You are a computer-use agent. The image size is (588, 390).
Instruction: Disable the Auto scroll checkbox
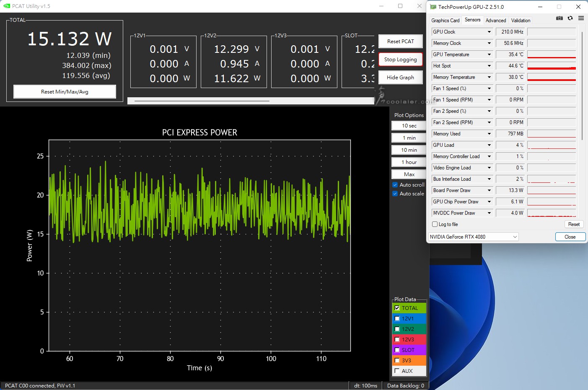pos(395,185)
